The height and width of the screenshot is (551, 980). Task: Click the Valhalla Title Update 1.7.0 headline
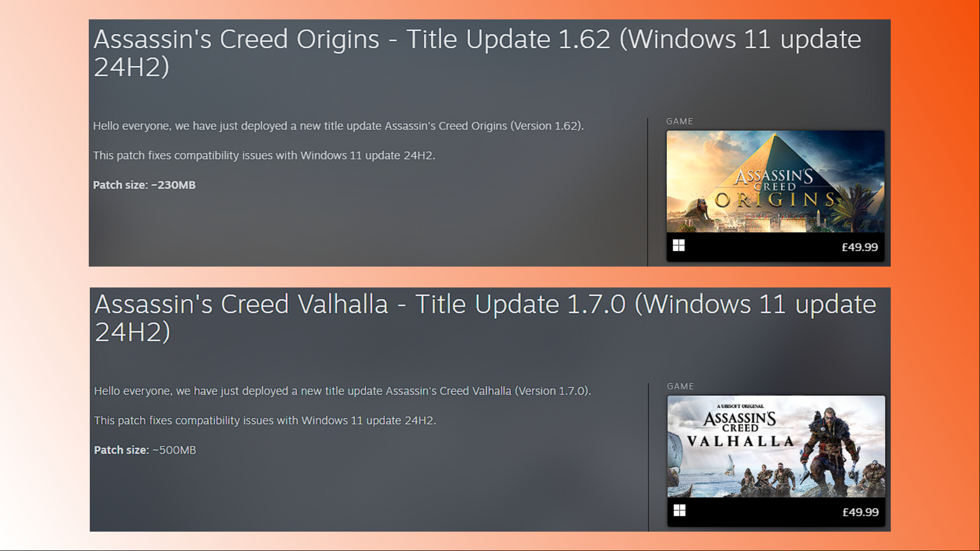point(485,318)
